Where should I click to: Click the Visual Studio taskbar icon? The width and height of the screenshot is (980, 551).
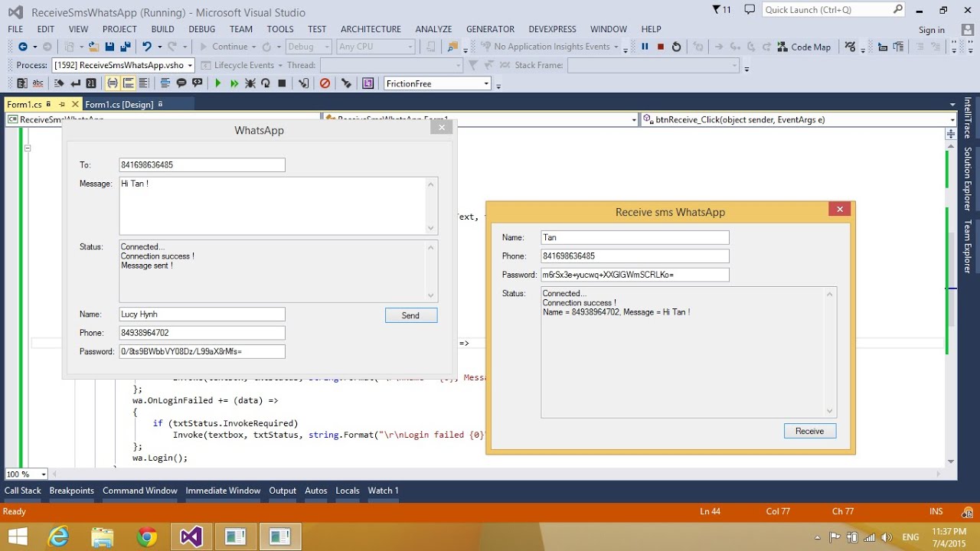tap(191, 537)
